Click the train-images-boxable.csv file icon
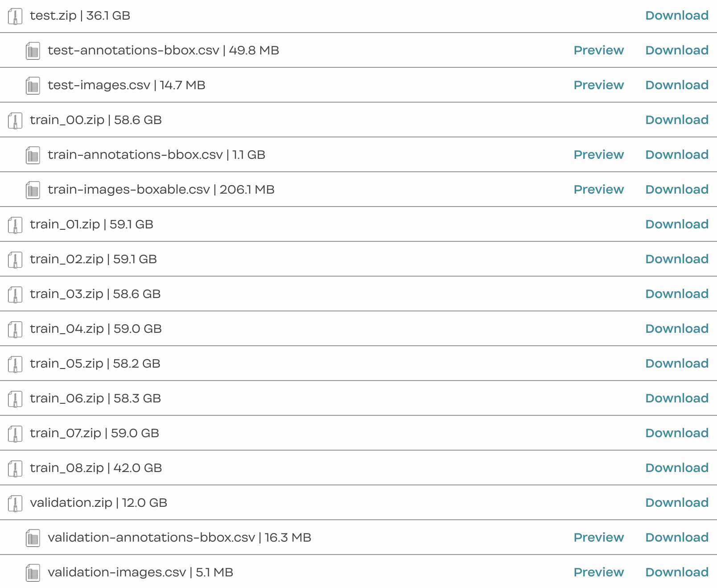717x588 pixels. pyautogui.click(x=33, y=190)
